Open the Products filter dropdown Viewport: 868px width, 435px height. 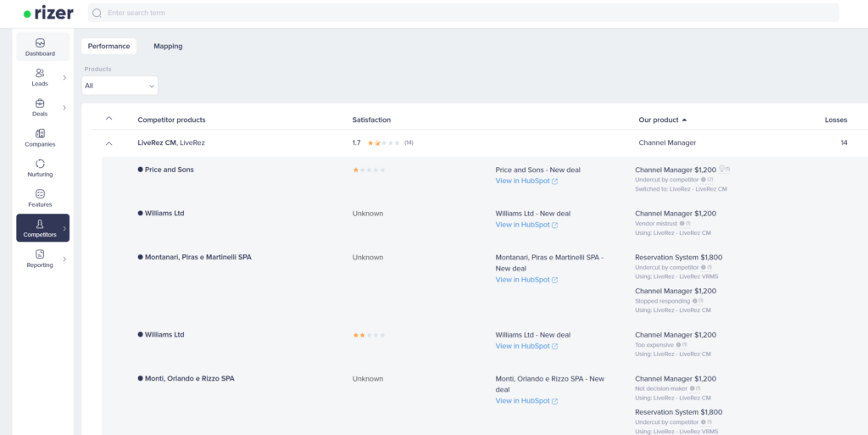click(120, 86)
